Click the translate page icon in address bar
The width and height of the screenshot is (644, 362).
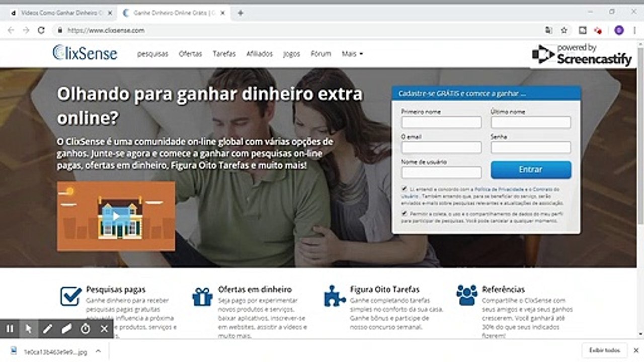pos(548,30)
